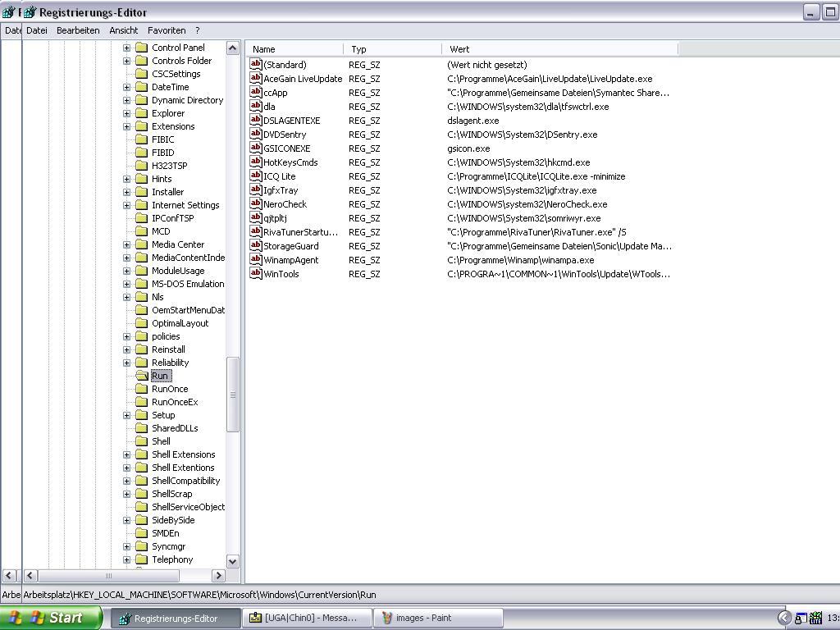Viewport: 840px width, 630px height.
Task: Select the value dslagent.exe
Action: pos(473,121)
